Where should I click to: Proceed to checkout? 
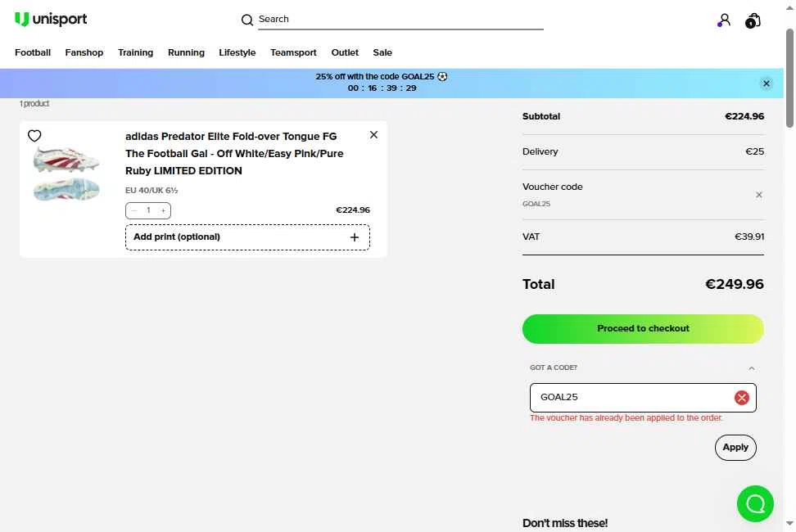pos(643,329)
